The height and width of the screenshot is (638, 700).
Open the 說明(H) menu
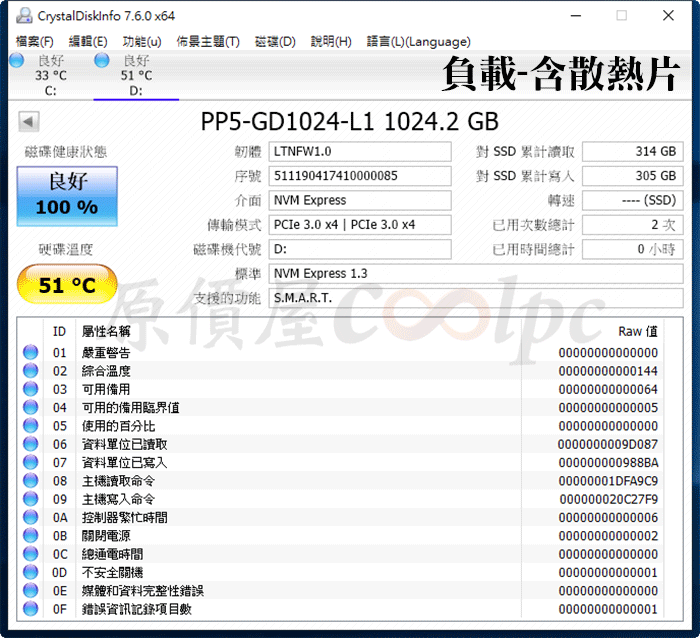pyautogui.click(x=331, y=42)
